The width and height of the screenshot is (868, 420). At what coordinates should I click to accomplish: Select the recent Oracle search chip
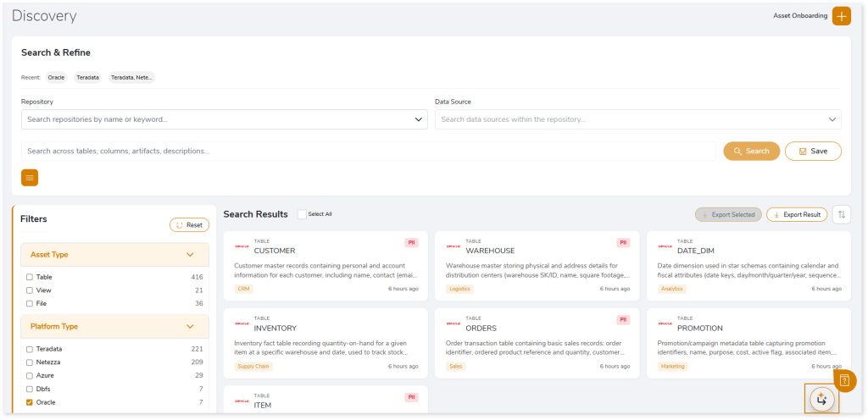tap(56, 77)
